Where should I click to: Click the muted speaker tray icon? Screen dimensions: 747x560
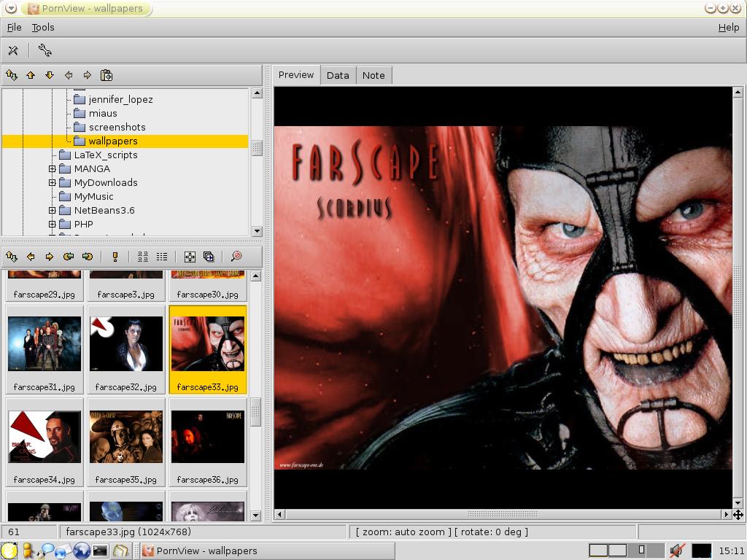click(x=677, y=551)
